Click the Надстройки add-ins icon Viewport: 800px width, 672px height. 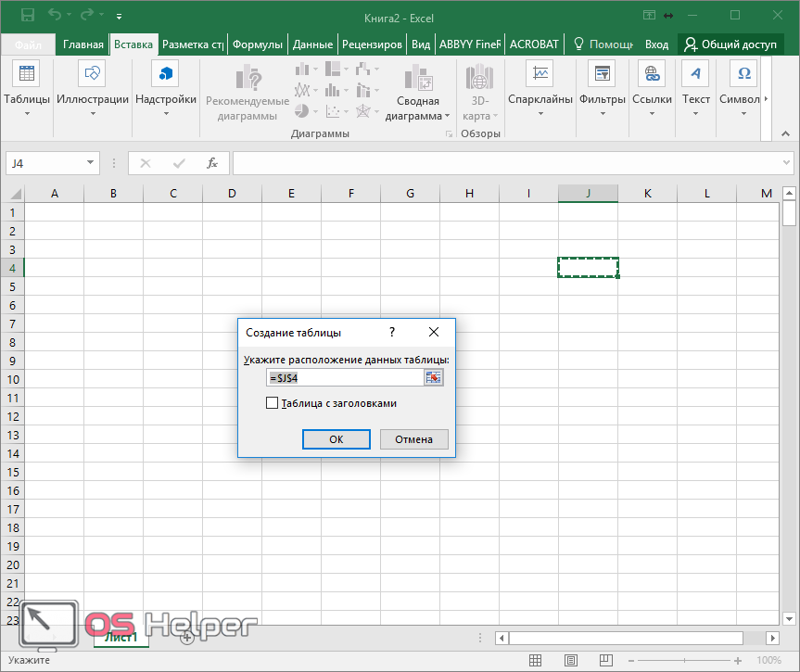pos(166,74)
